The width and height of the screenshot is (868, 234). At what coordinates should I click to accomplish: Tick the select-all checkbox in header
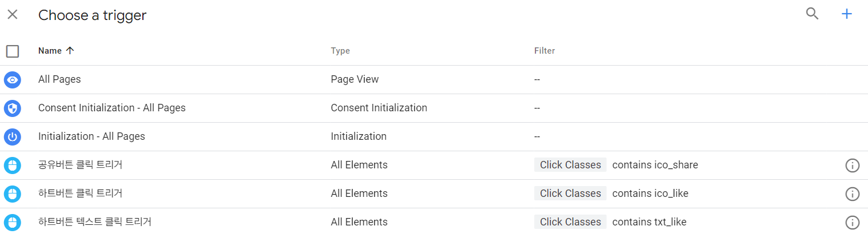point(13,51)
